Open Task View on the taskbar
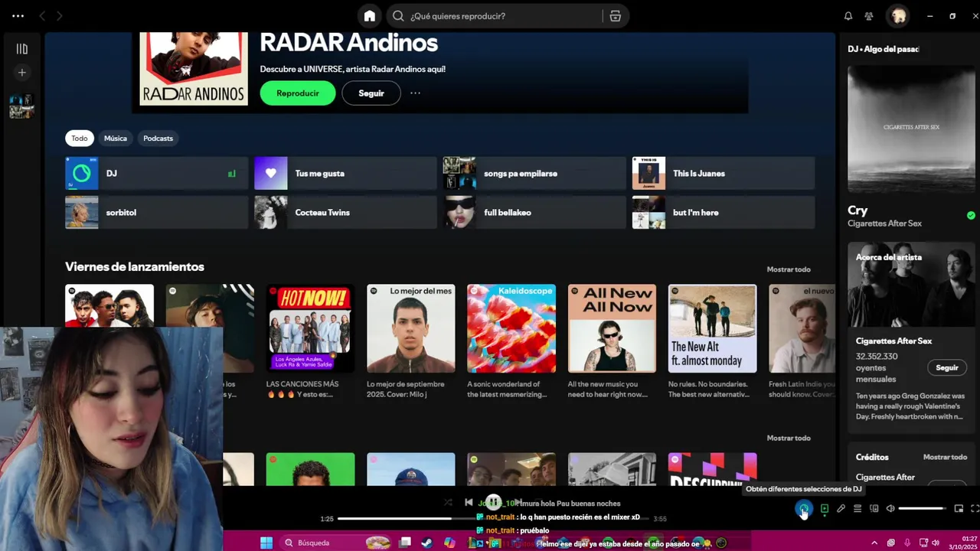This screenshot has height=551, width=980. pos(405,543)
